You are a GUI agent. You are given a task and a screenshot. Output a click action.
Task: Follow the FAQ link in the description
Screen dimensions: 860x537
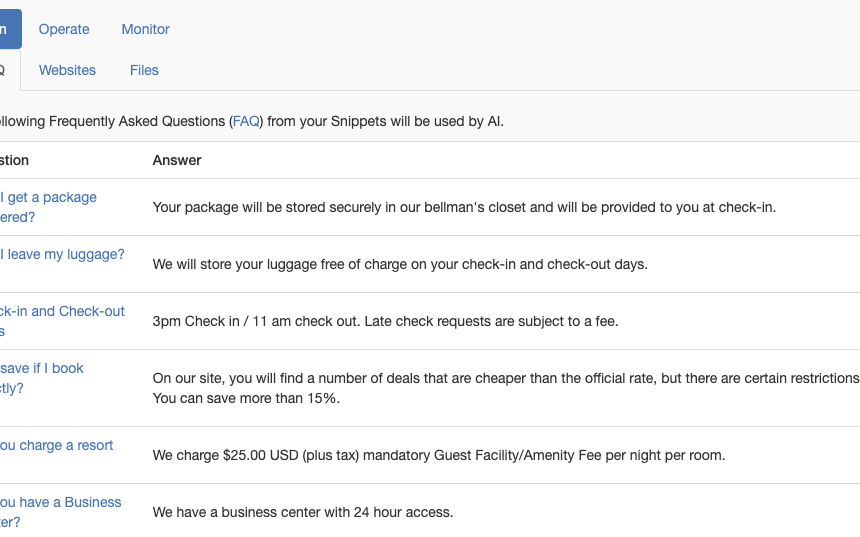point(246,121)
